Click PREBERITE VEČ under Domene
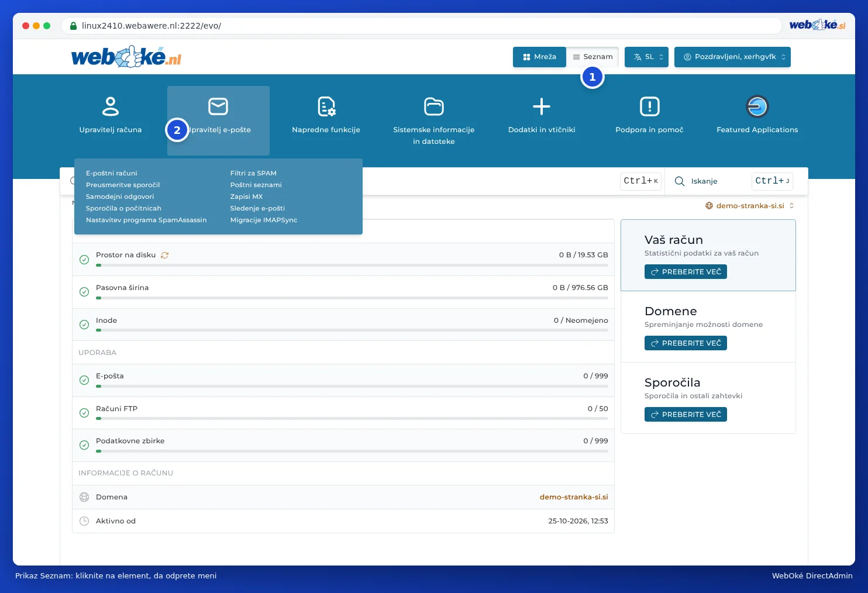This screenshot has height=593, width=868. [x=686, y=343]
